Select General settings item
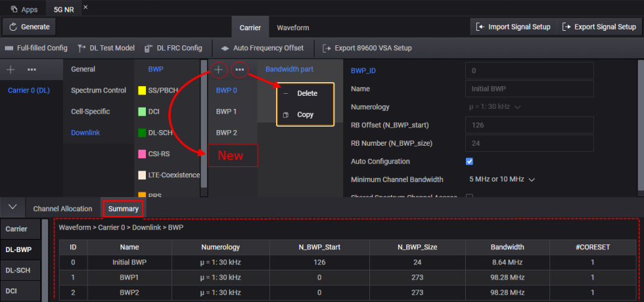 pyautogui.click(x=83, y=69)
